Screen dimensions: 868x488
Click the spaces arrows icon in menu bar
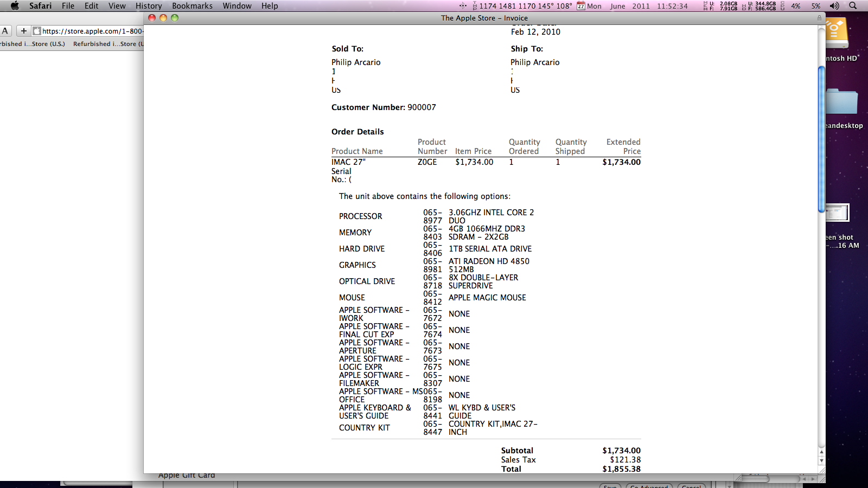[463, 6]
